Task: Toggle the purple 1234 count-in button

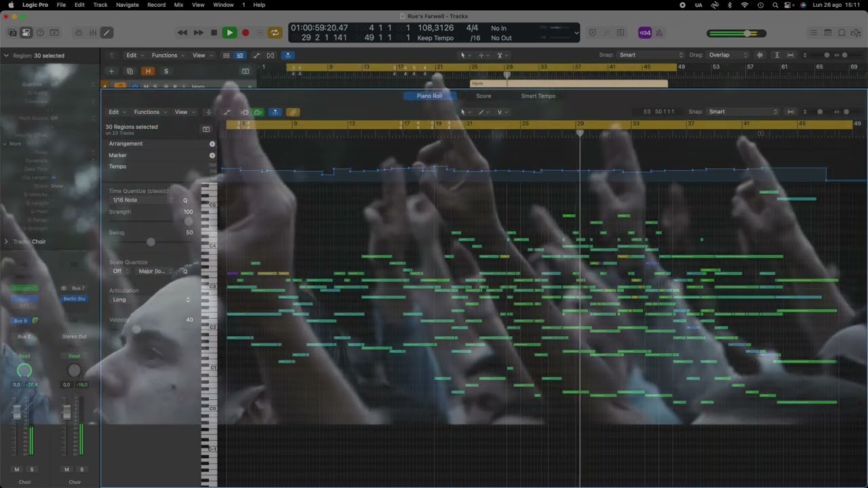Action: (x=645, y=33)
